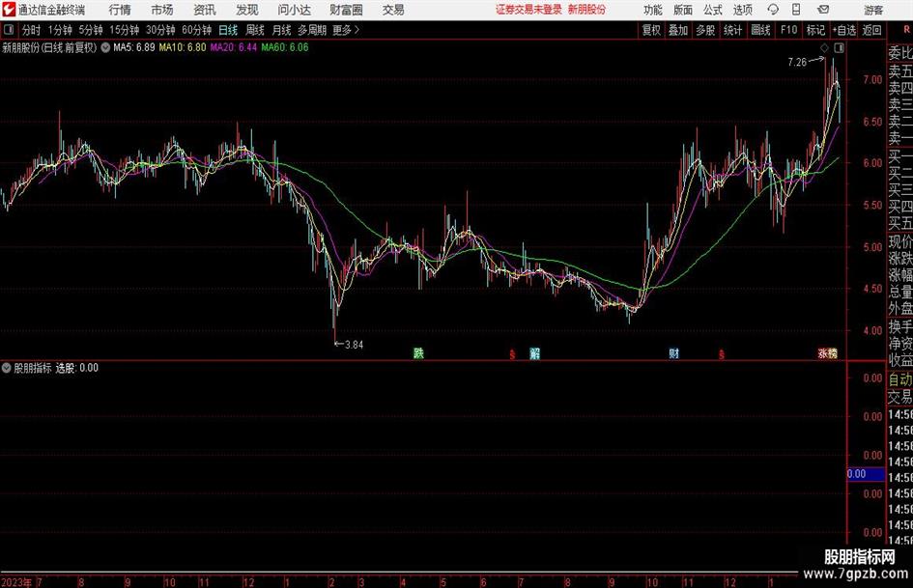Open the 发现 menu
Image resolution: width=913 pixels, height=588 pixels.
click(247, 10)
